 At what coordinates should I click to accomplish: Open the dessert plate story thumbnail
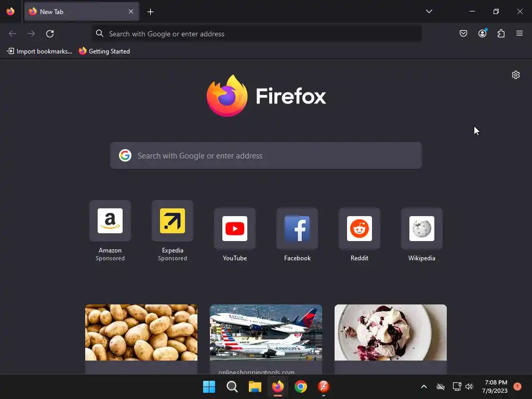pyautogui.click(x=391, y=332)
